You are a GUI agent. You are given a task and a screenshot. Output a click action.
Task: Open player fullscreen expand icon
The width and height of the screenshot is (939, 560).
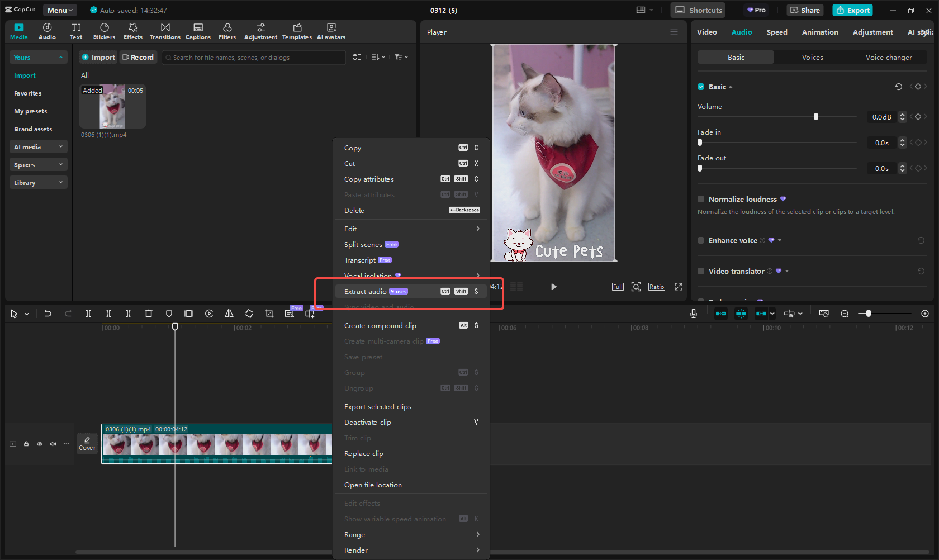click(x=679, y=287)
